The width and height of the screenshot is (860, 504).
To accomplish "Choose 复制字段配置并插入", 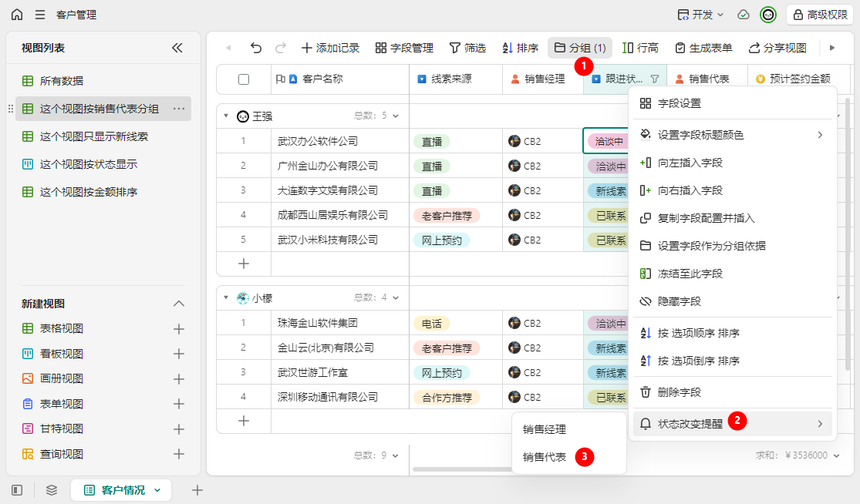I will (733, 218).
